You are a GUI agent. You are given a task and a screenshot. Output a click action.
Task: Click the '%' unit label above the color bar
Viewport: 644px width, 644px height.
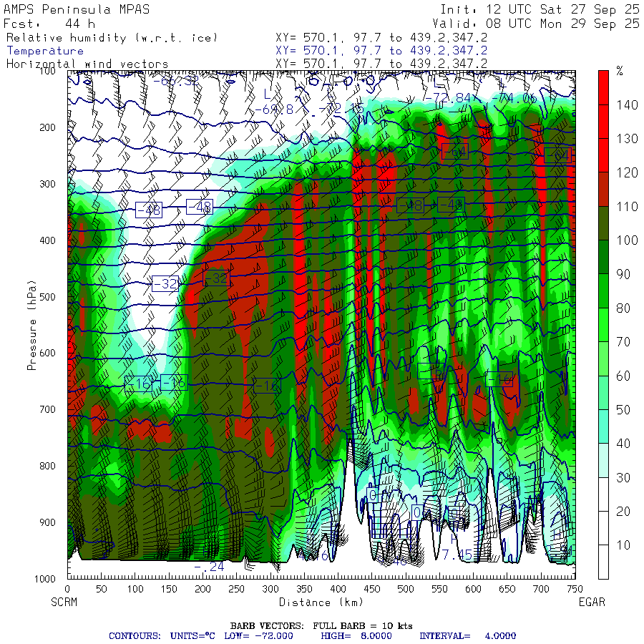tap(620, 71)
